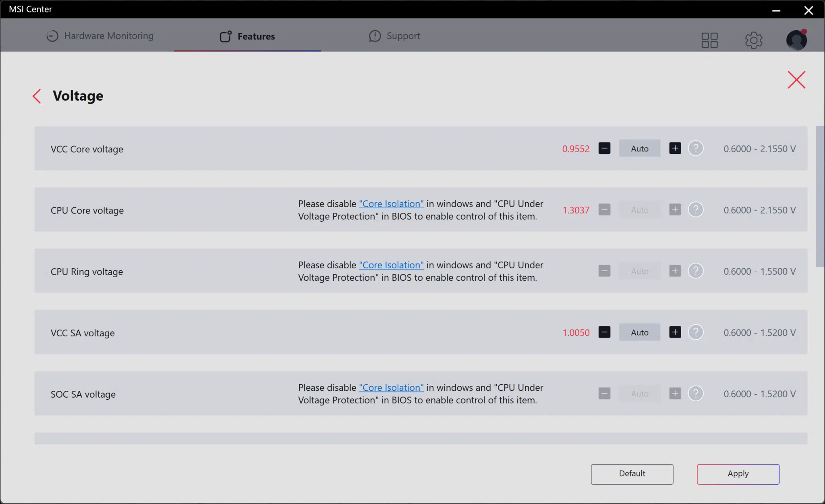This screenshot has height=504, width=825.
Task: Open the apps grid icon
Action: pyautogui.click(x=709, y=40)
